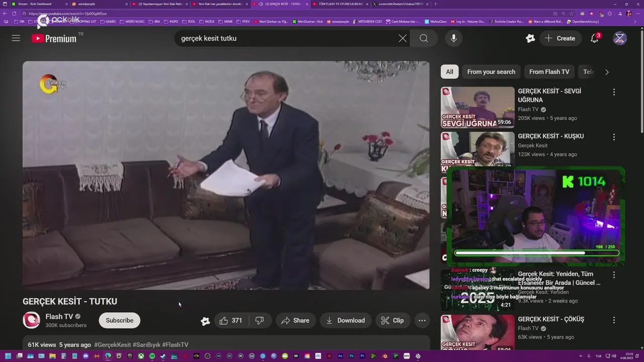Open the SEVGİ UĞRUNA video thumbnail

[x=477, y=107]
